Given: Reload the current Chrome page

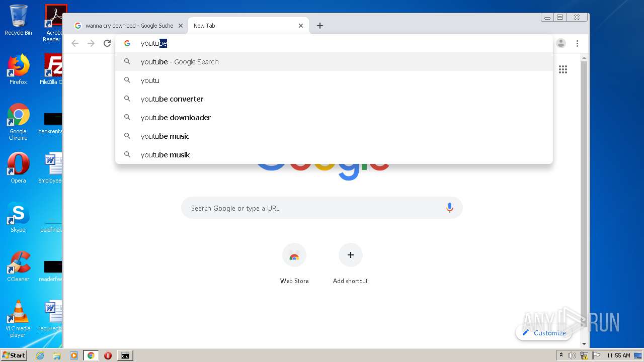Looking at the screenshot, I should (107, 43).
